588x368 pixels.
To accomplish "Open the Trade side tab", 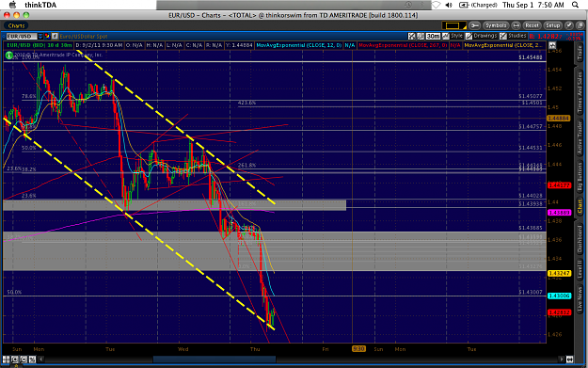I will (580, 53).
